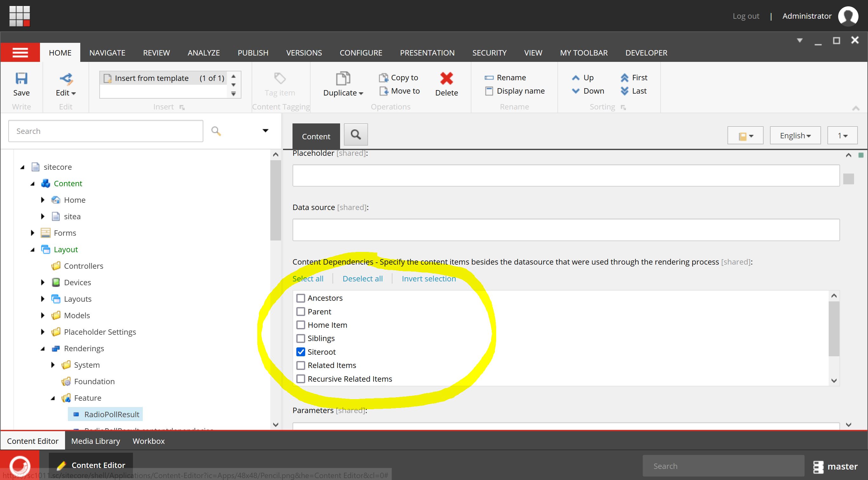Click the Save floppy disk icon
The height and width of the screenshot is (480, 868).
click(x=21, y=78)
